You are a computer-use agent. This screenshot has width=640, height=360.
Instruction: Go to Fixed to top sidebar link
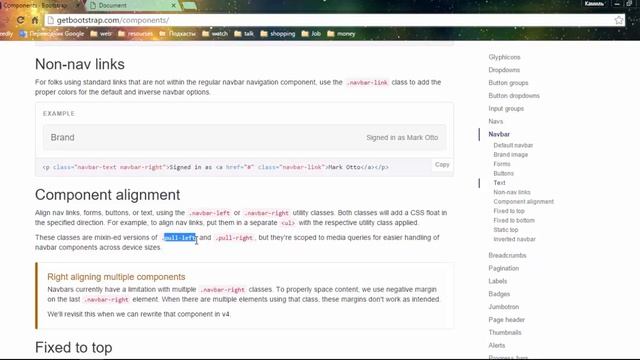(509, 211)
